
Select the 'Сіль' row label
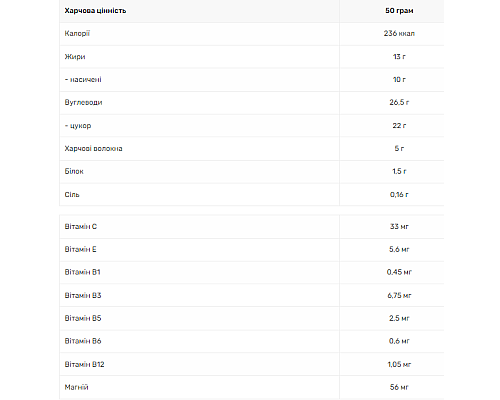[x=72, y=195]
